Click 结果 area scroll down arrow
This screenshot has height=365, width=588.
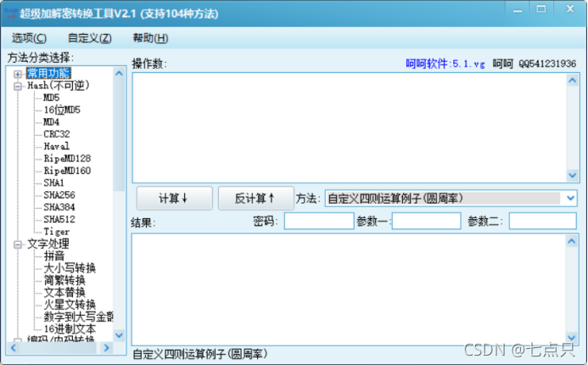tap(572, 337)
